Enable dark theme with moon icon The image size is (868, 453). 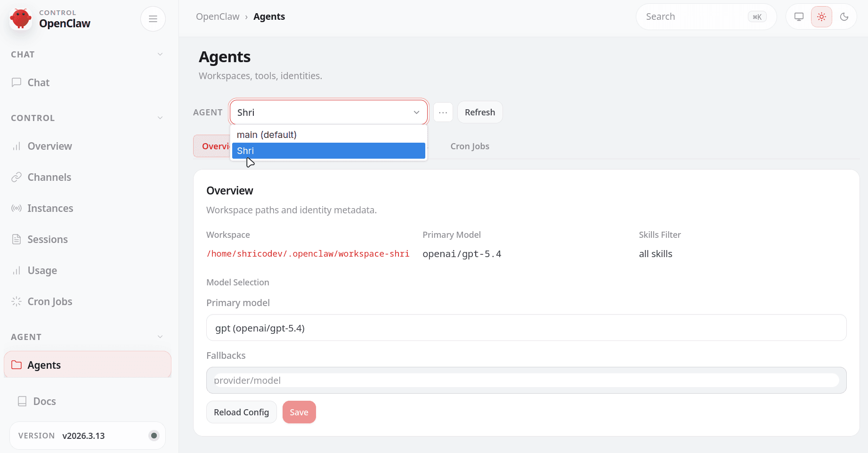click(x=844, y=17)
